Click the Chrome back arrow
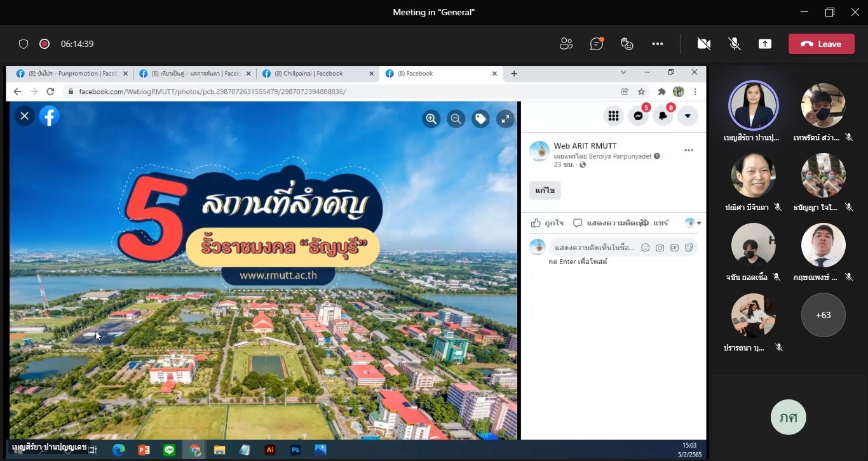The width and height of the screenshot is (868, 461). [x=17, y=91]
